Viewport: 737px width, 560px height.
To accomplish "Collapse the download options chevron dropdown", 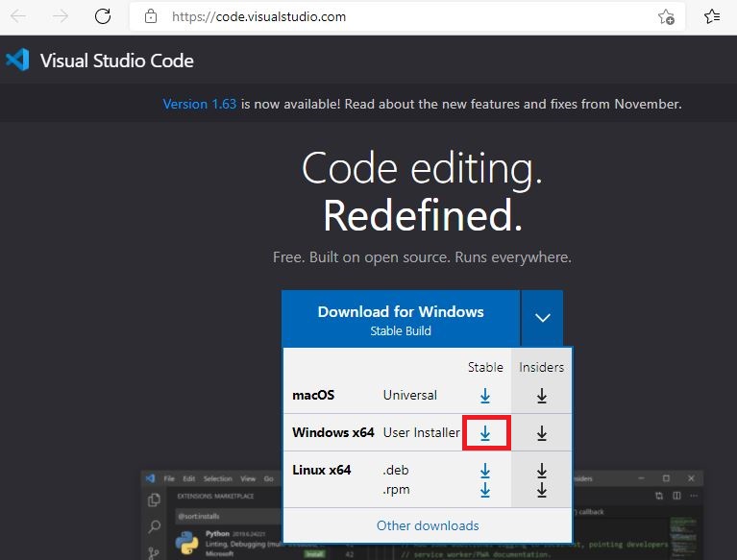I will click(542, 318).
